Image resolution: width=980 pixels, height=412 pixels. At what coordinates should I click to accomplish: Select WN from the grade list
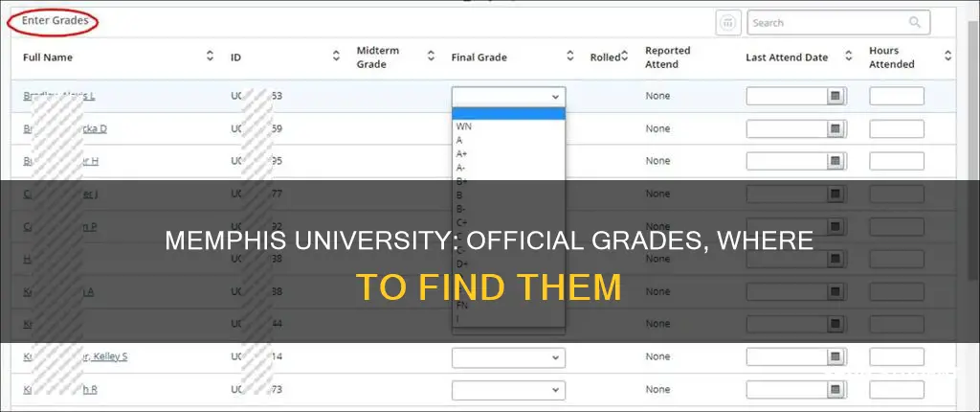464,126
